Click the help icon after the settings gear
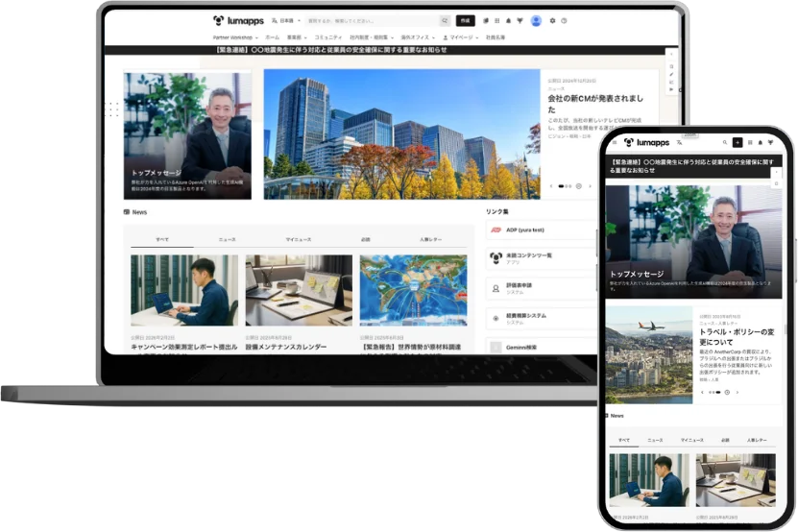The height and width of the screenshot is (532, 798). click(564, 21)
